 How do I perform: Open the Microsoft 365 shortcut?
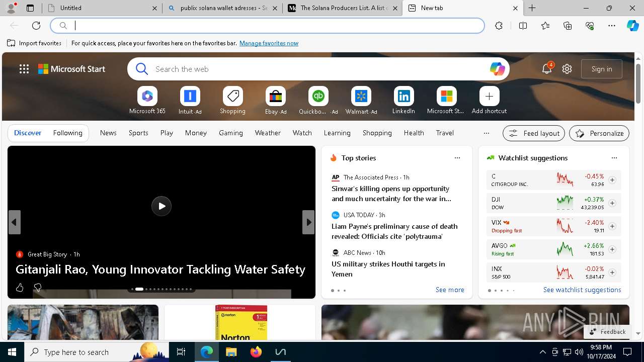click(147, 101)
